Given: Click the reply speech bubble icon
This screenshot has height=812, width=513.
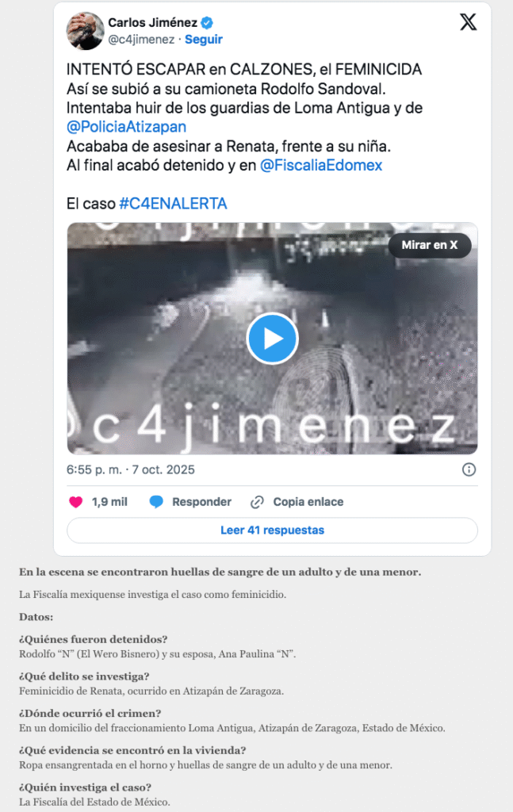Looking at the screenshot, I should [x=156, y=502].
